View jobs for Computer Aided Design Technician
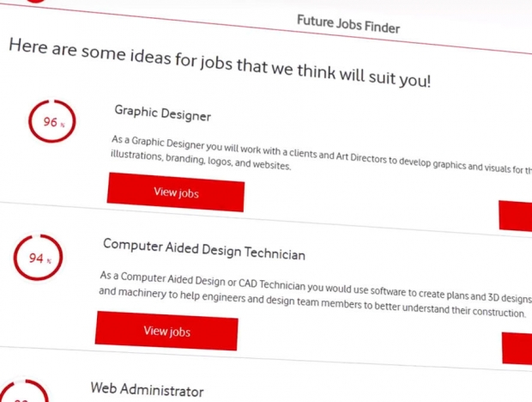Image resolution: width=532 pixels, height=402 pixels. click(x=166, y=331)
